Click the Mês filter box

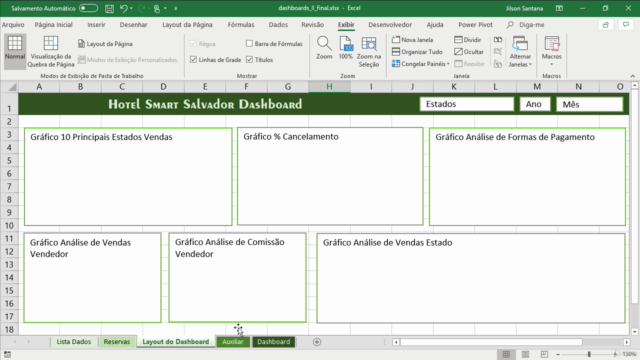tap(589, 104)
